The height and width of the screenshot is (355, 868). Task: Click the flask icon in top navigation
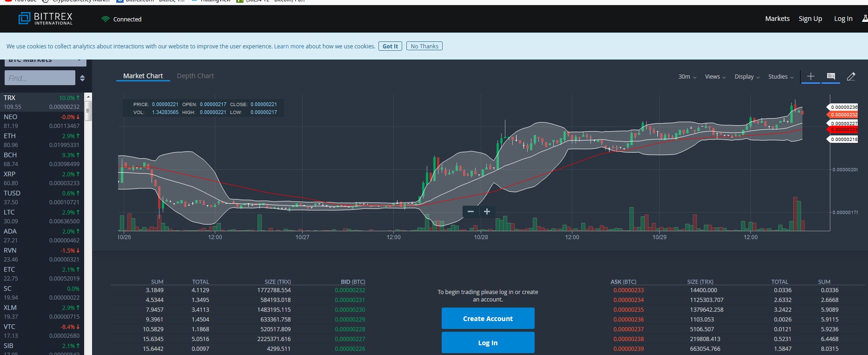pyautogui.click(x=865, y=19)
